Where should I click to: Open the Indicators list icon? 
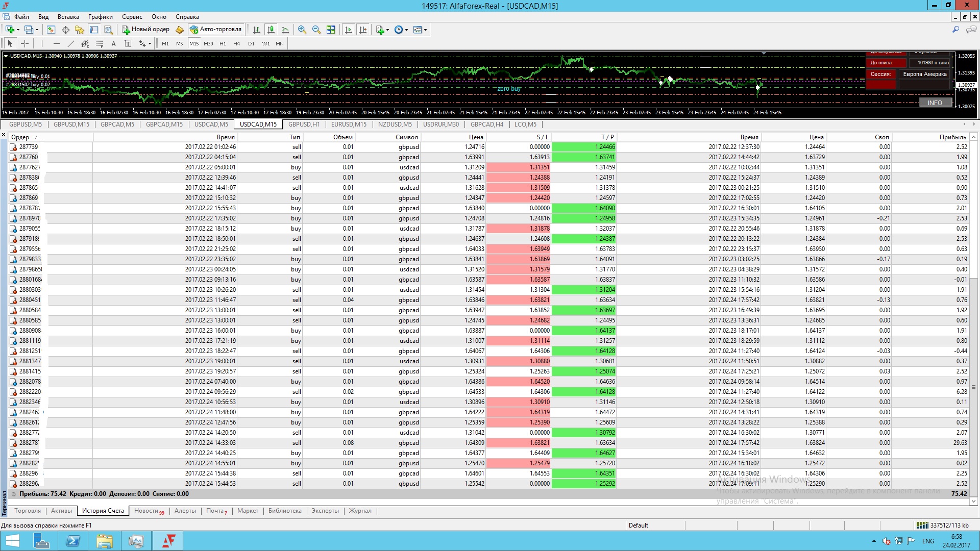pos(380,30)
